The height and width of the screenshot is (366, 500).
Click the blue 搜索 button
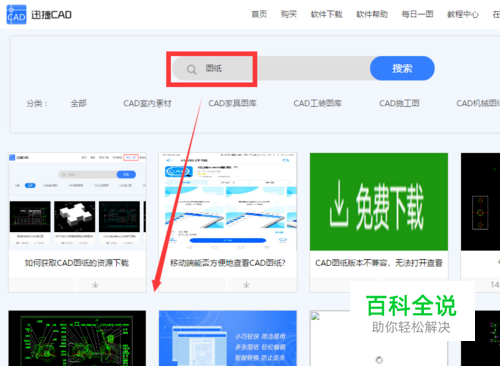(x=402, y=68)
